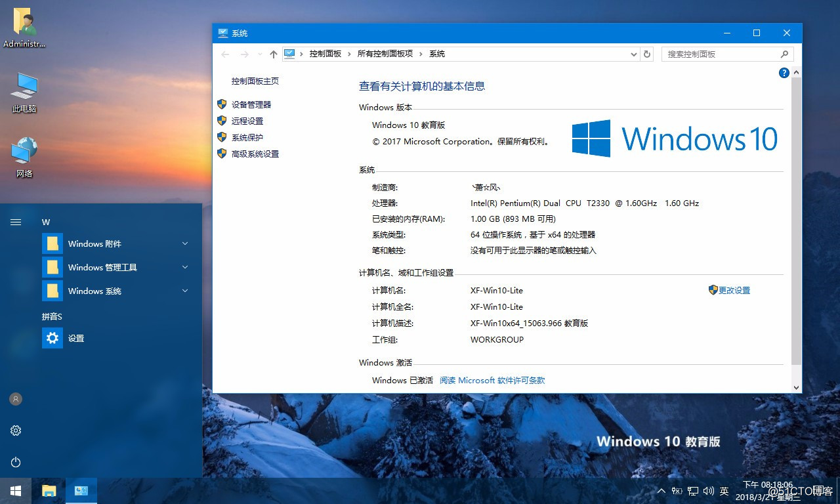Click scrollbar down arrow in System window
Screen dimensions: 840x504
pyautogui.click(x=797, y=387)
